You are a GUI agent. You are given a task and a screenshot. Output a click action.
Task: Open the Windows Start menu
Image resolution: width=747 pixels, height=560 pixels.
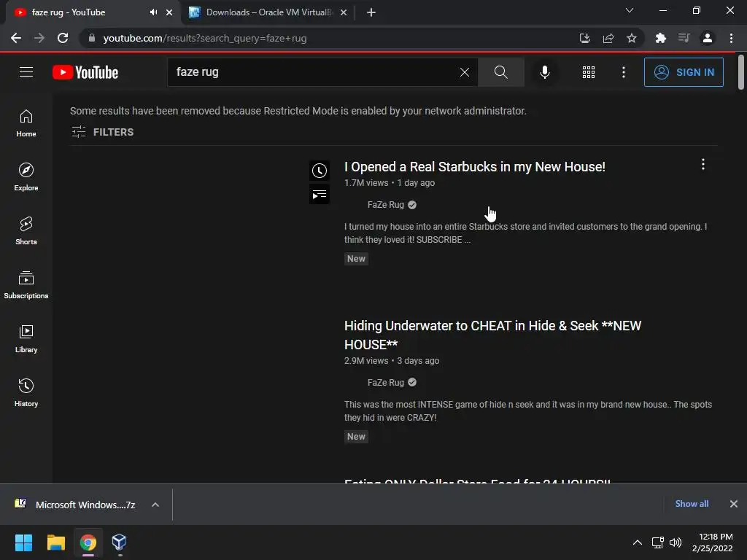pos(23,542)
